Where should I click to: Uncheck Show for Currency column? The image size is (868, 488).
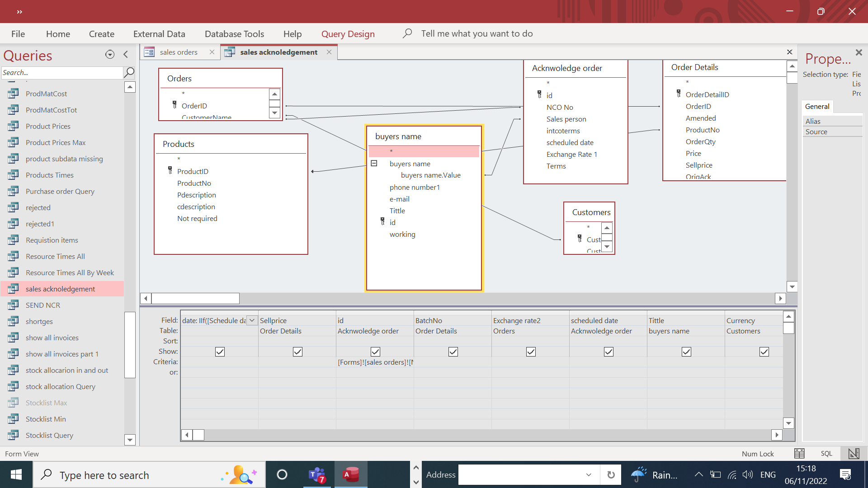pos(764,352)
